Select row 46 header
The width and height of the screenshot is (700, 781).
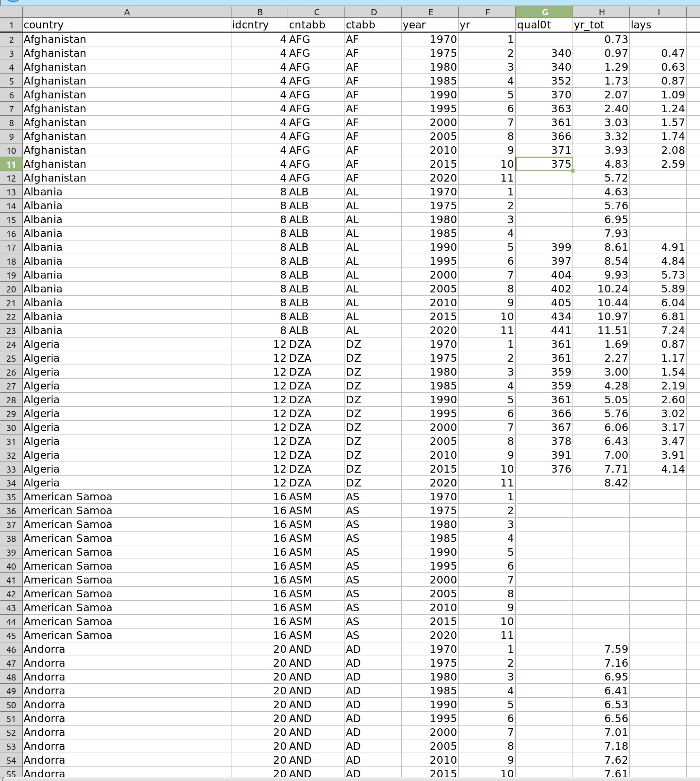(11, 649)
